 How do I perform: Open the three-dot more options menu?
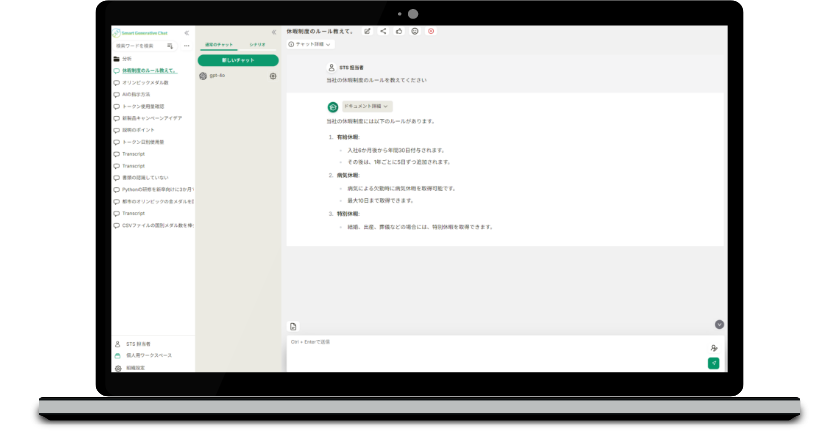click(186, 46)
